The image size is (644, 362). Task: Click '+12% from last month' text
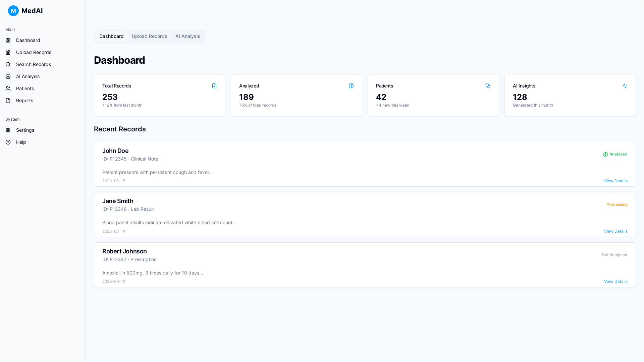point(122,105)
